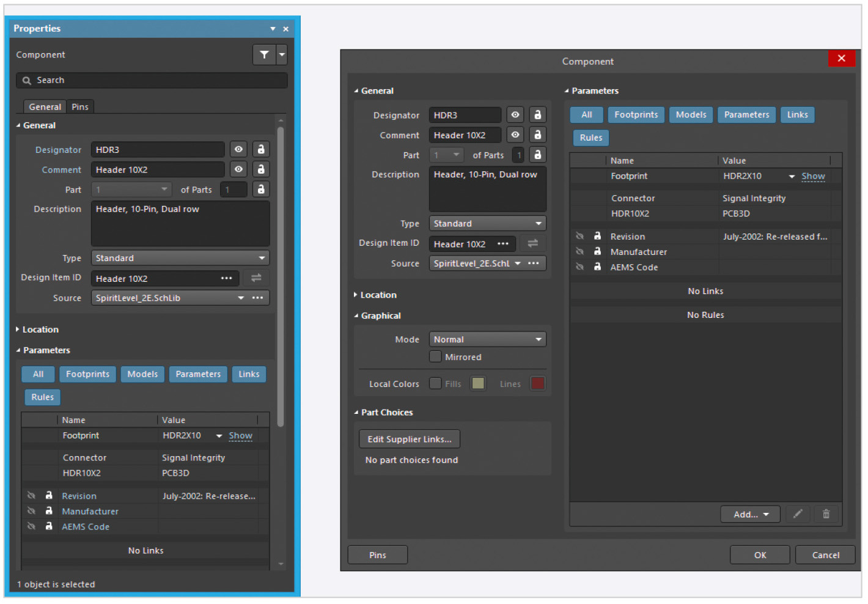Toggle Revision visibility icon in Component dialog
This screenshot has width=868, height=604.
tap(579, 236)
